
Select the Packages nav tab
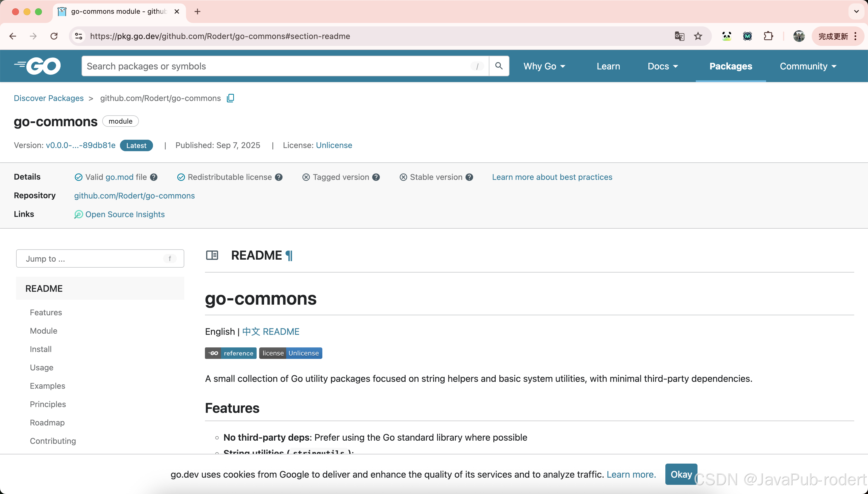731,66
